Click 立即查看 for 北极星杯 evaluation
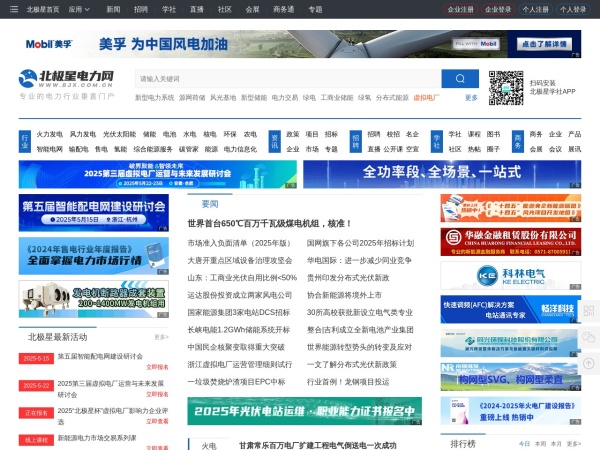Image resolution: width=600 pixels, height=450 pixels. (x=157, y=421)
